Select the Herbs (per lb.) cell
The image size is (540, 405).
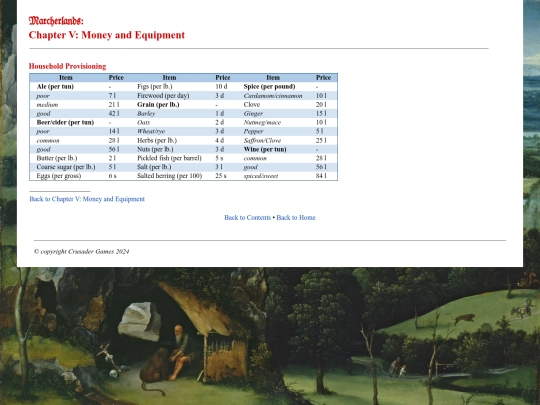click(157, 140)
